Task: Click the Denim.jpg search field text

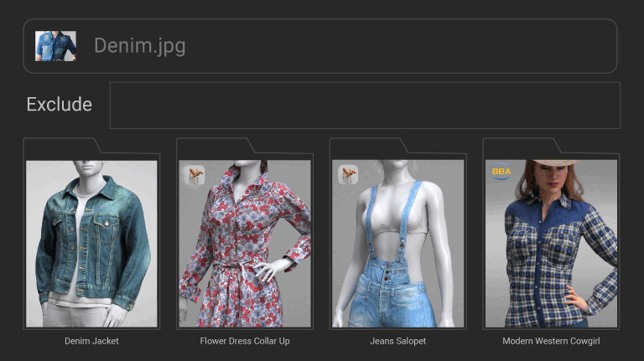Action: tap(139, 46)
